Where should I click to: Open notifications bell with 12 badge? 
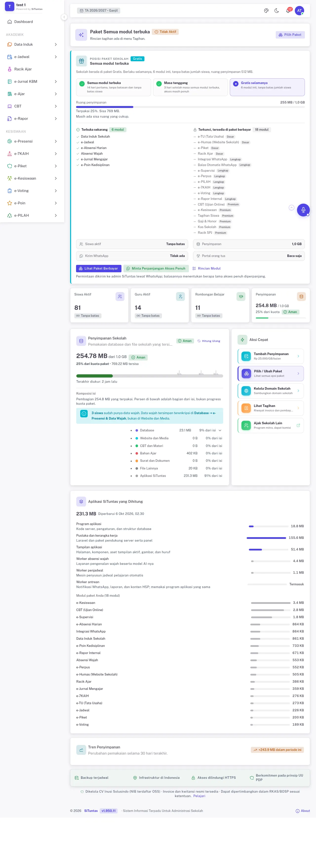(x=288, y=10)
